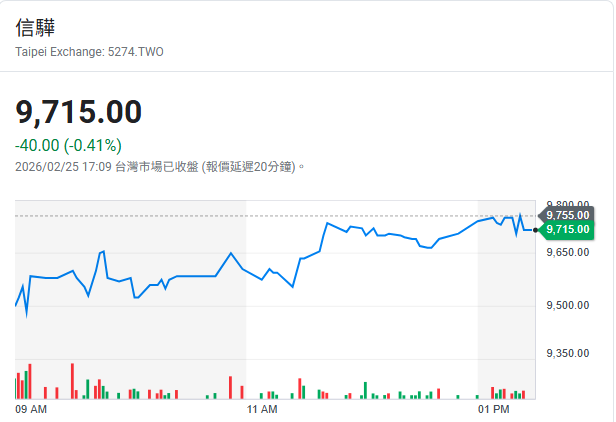This screenshot has height=422, width=616.
Task: Click the green volume bar between 11 AM and 01 PM
Action: point(365,390)
